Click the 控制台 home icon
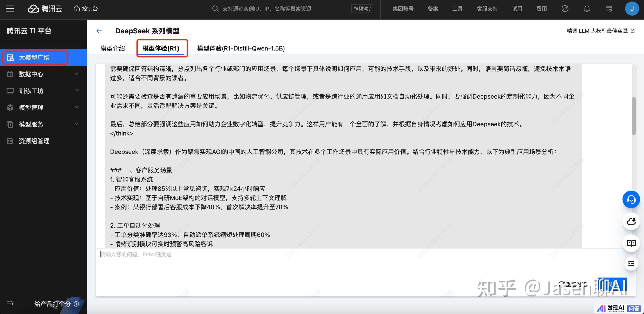This screenshot has width=644, height=314. coord(77,9)
